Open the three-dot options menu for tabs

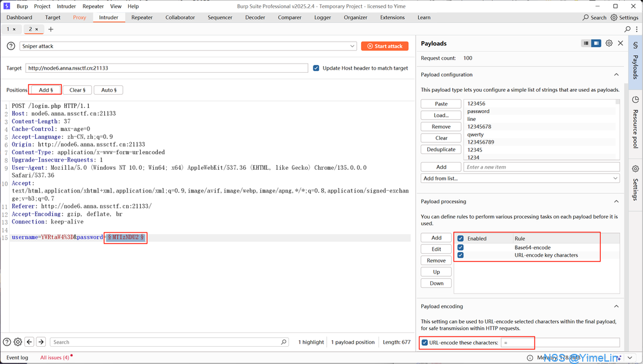coord(637,29)
